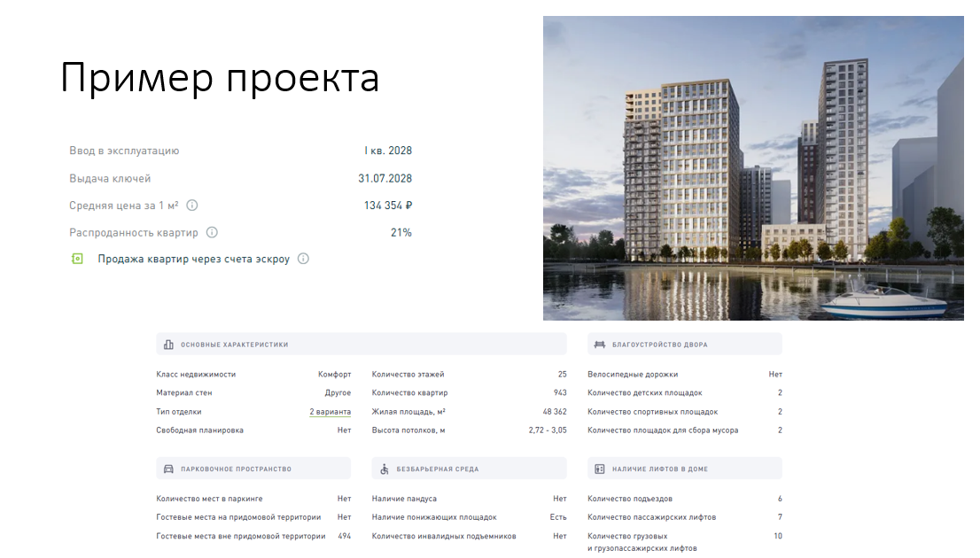Click the wheelchair icon beside Безбарьерная среда
This screenshot has width=980, height=558.
(x=385, y=469)
